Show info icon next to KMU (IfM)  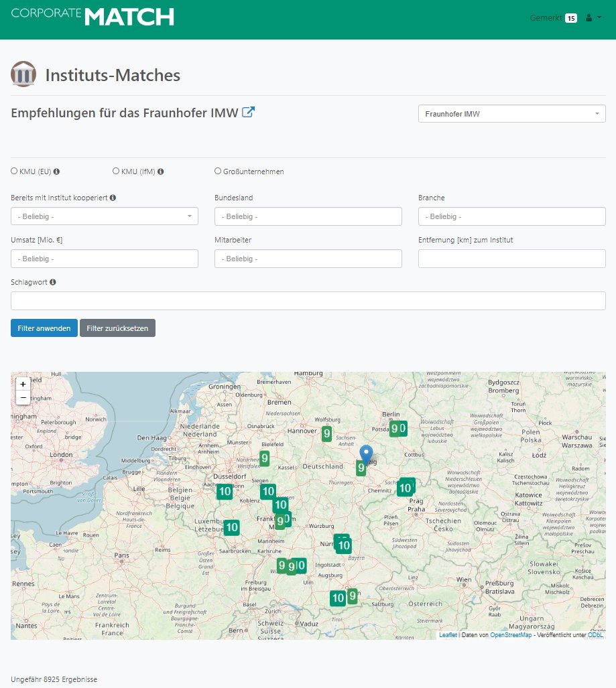coord(161,171)
